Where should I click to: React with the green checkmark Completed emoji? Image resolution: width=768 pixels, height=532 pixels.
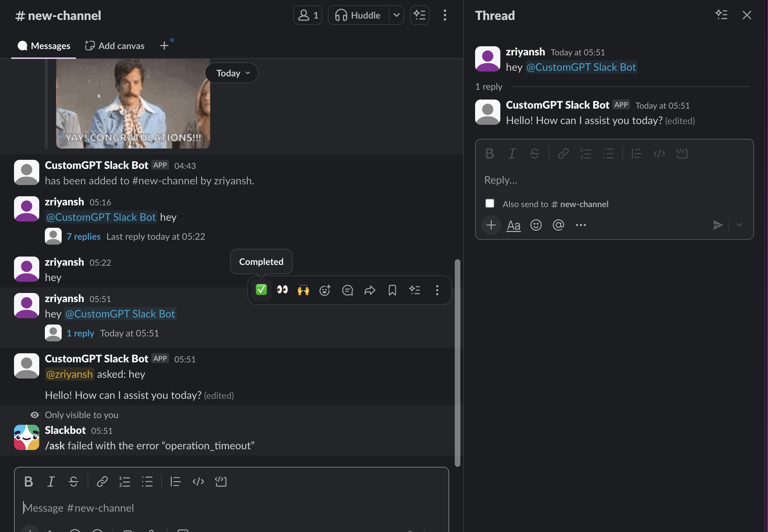(261, 290)
